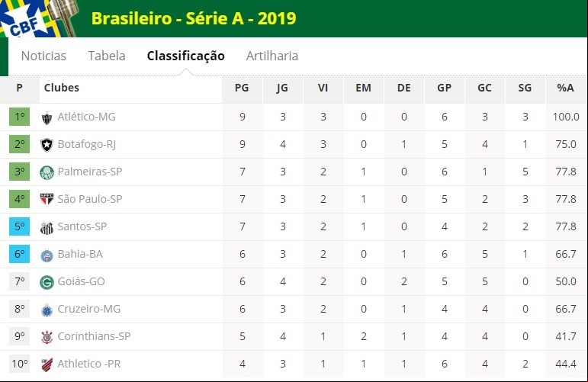The height and width of the screenshot is (382, 588).
Task: Click the Corinthians-SP club crest
Action: (x=47, y=337)
